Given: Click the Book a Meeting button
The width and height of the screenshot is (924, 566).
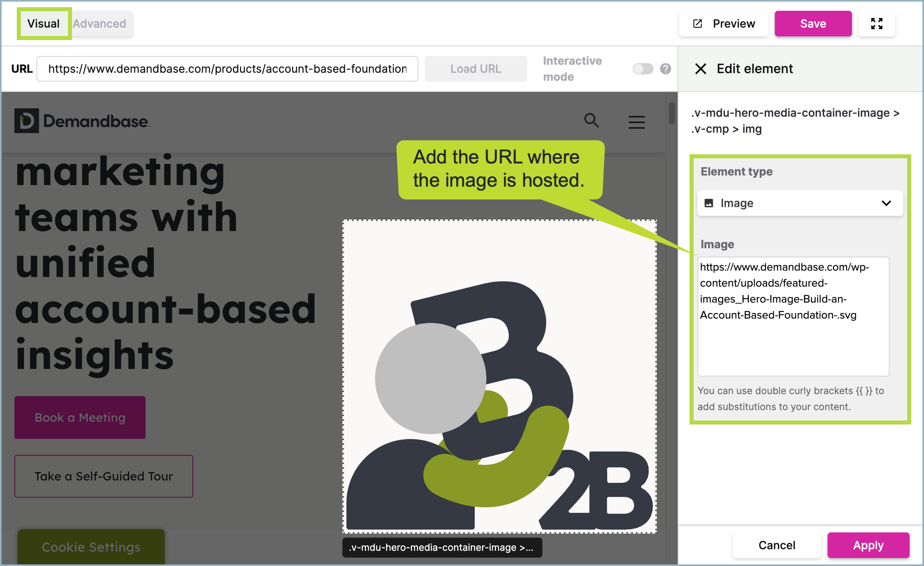Looking at the screenshot, I should coord(80,417).
